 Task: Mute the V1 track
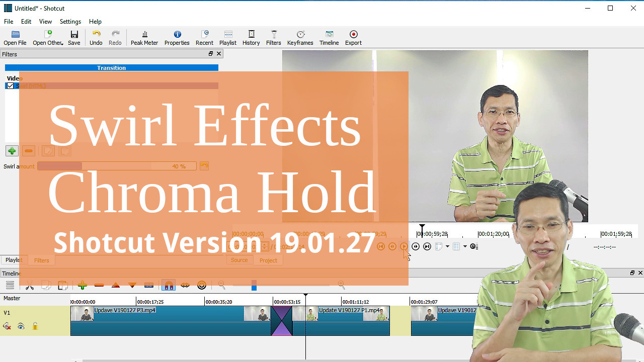7,326
